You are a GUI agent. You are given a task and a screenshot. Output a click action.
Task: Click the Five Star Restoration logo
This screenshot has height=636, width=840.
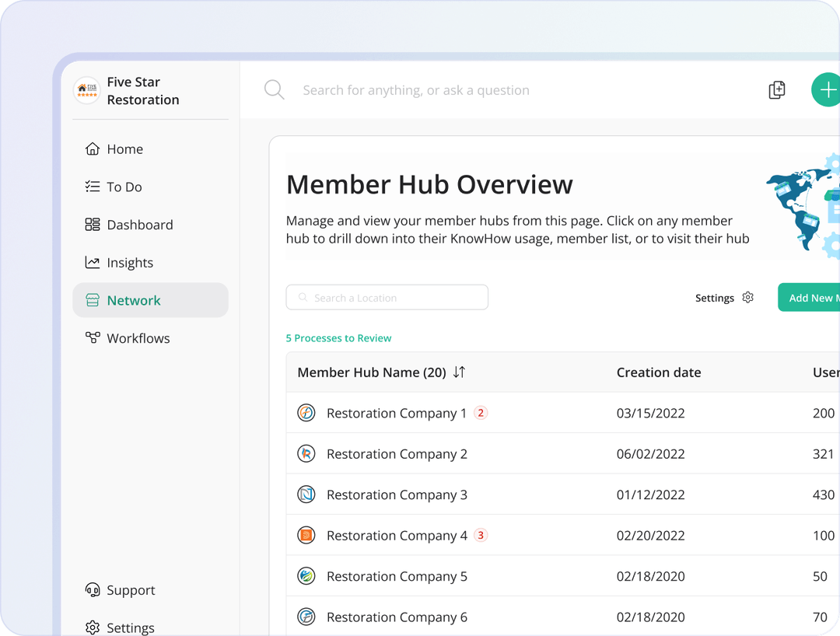[86, 89]
